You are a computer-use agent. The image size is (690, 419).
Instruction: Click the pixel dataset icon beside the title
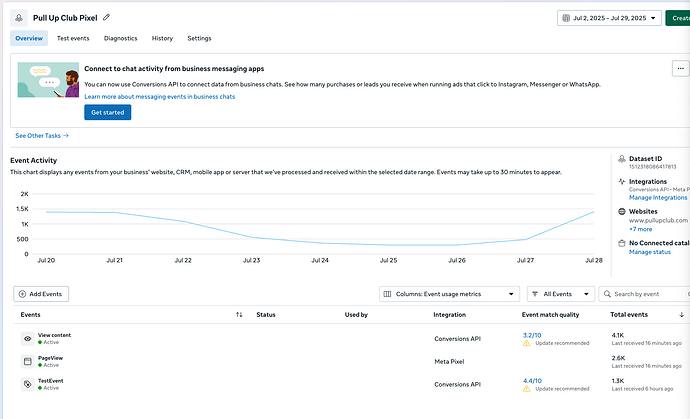pos(19,18)
